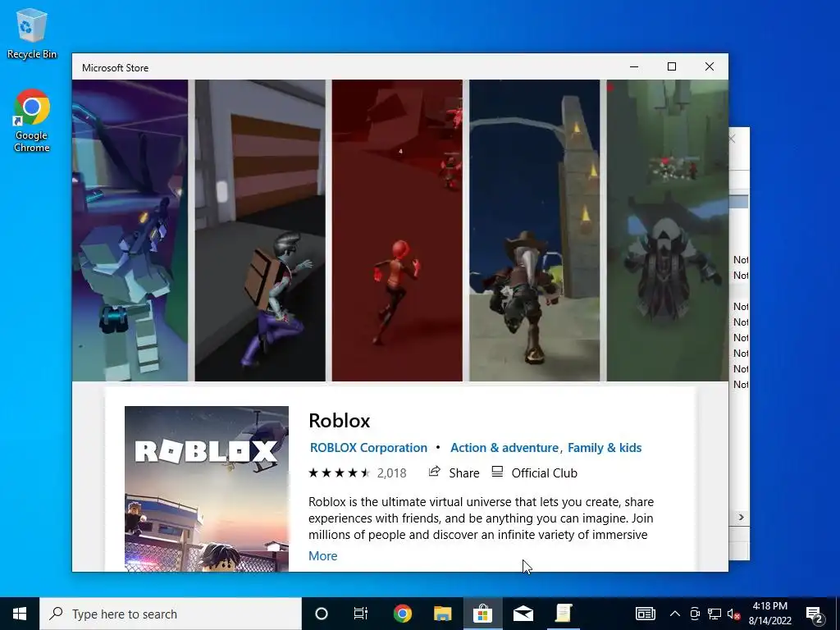Open the Google Chrome desktop shortcut
840x630 pixels.
pyautogui.click(x=32, y=120)
